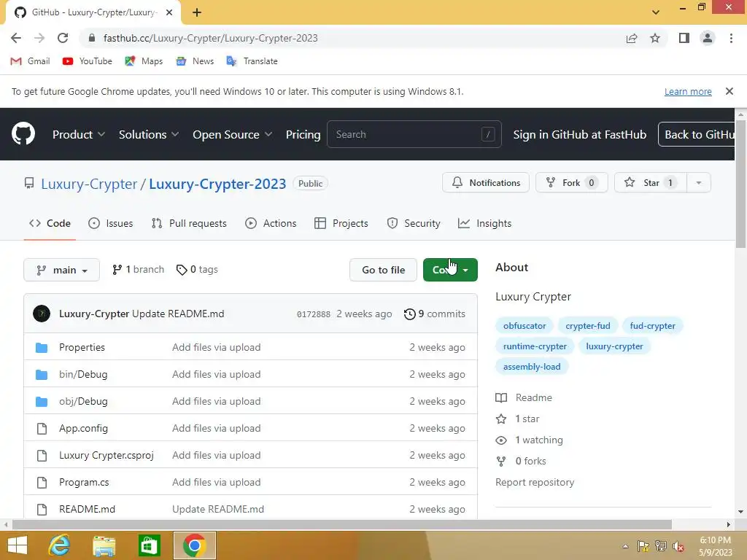The height and width of the screenshot is (560, 747).
Task: Switch to the Pull requests tab
Action: 189,223
